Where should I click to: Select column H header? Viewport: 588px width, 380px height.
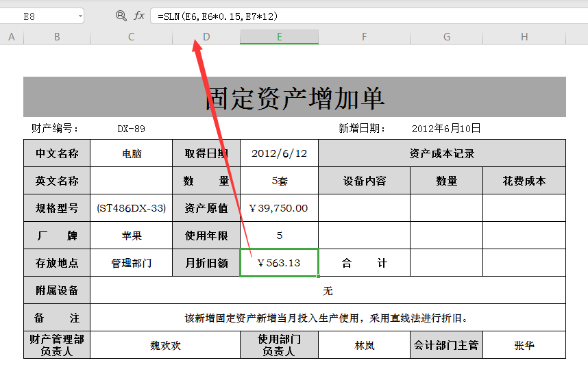(524, 37)
